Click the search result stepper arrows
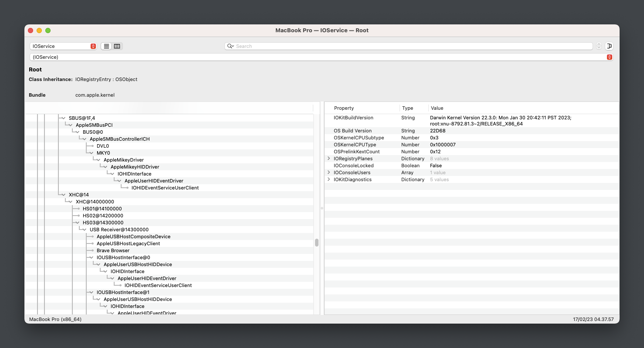The width and height of the screenshot is (644, 348). click(599, 46)
